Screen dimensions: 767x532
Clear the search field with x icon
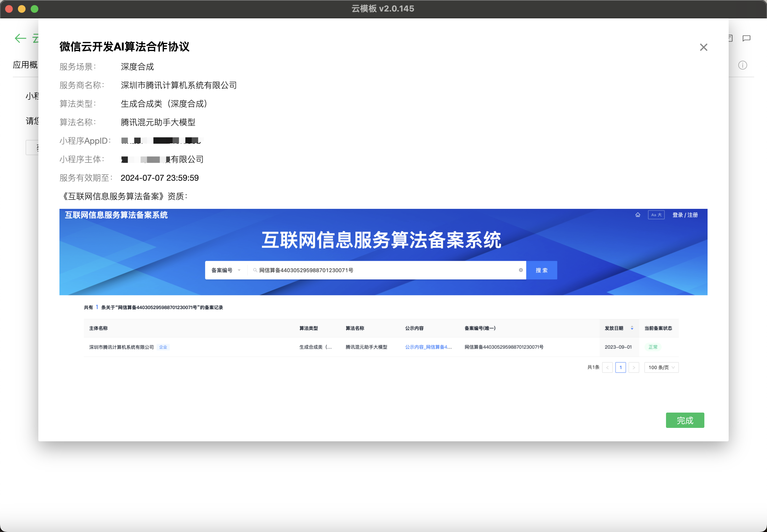click(521, 270)
